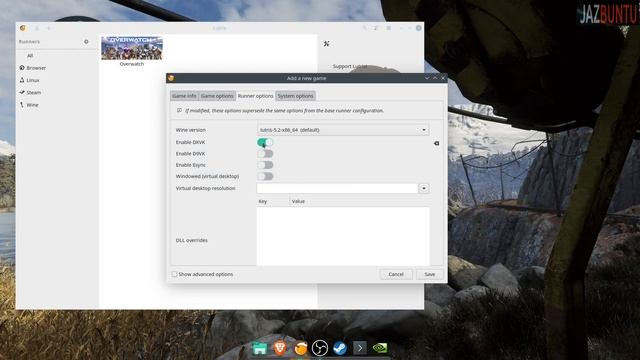Enable the Windowed (virtual desktop) switch
Image resolution: width=640 pixels, height=360 pixels.
click(x=265, y=176)
